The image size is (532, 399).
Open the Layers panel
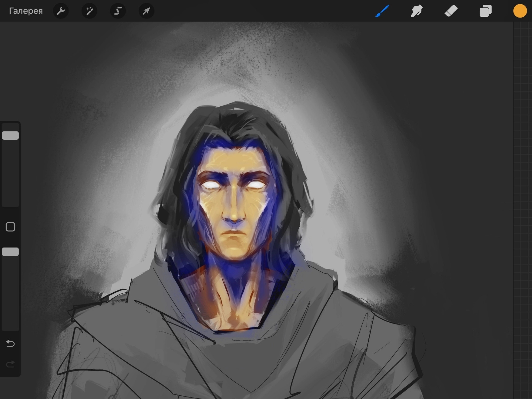[x=485, y=11]
